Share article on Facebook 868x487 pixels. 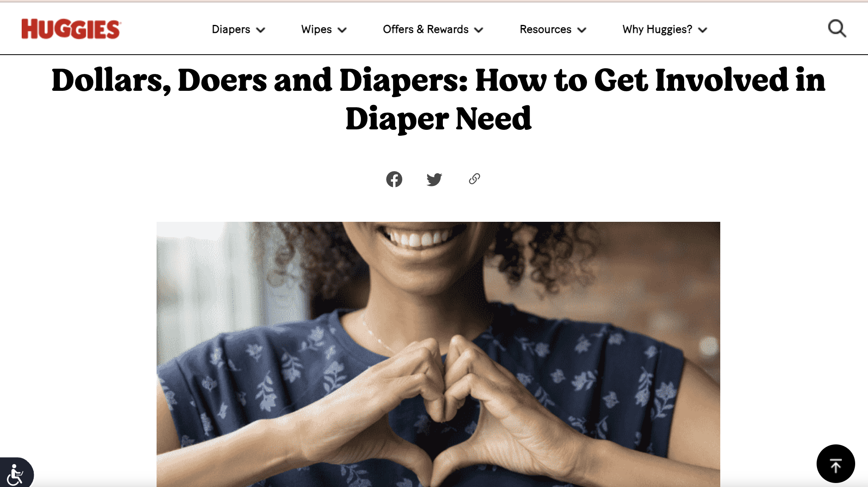pos(394,179)
